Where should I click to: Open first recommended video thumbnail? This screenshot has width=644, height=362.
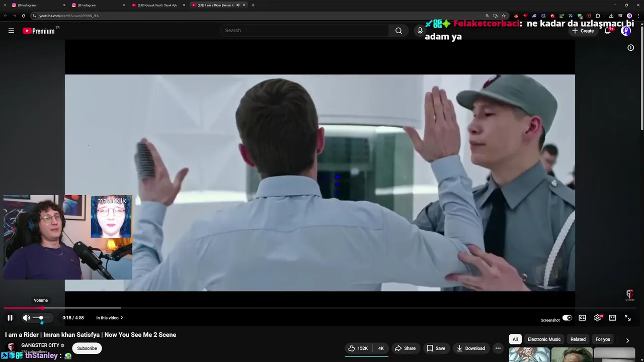pyautogui.click(x=529, y=354)
